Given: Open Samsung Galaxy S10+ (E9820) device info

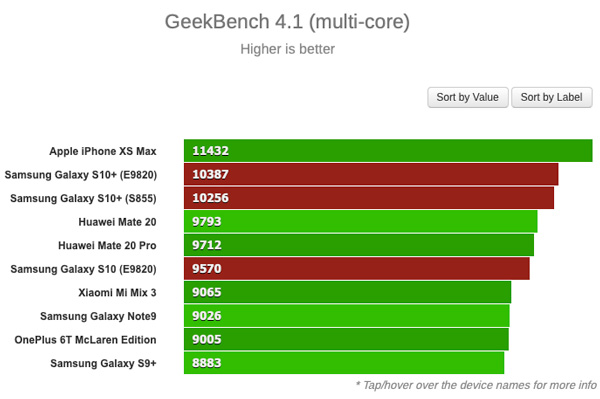Looking at the screenshot, I should tap(81, 175).
